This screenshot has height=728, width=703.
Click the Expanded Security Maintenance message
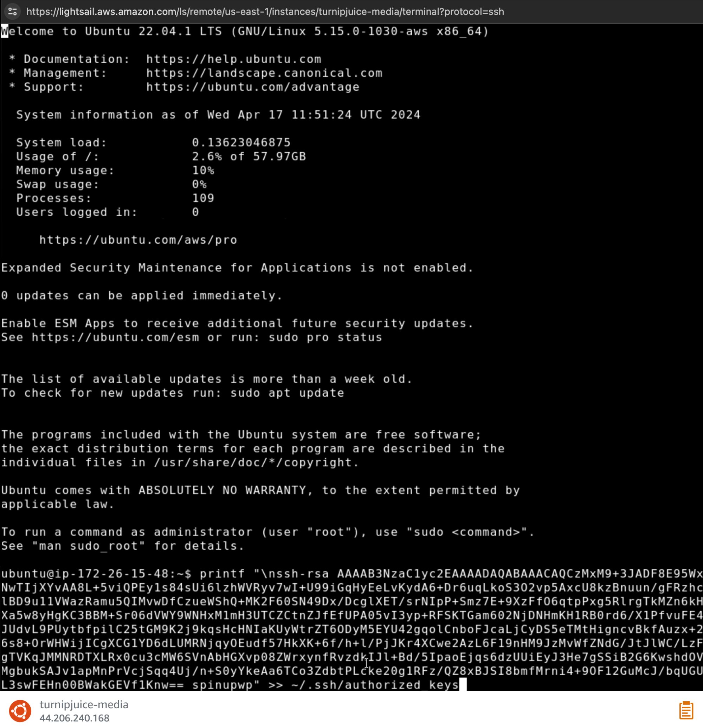(237, 268)
